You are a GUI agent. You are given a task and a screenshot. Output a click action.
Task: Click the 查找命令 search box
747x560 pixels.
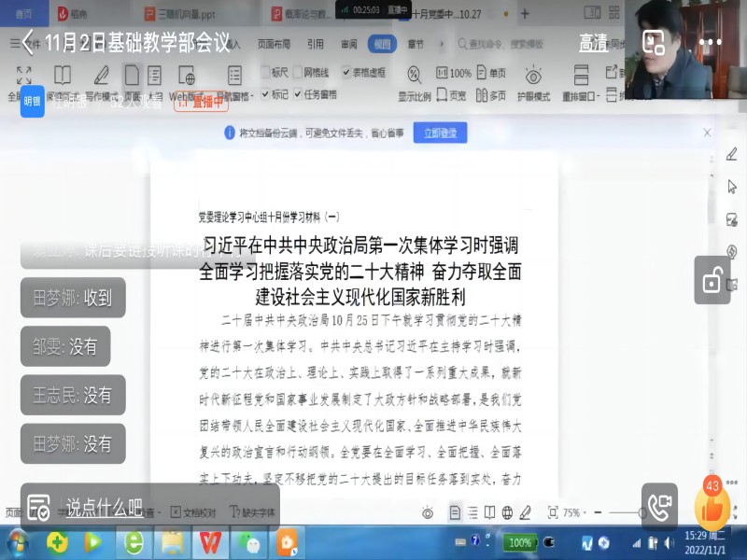(500, 44)
